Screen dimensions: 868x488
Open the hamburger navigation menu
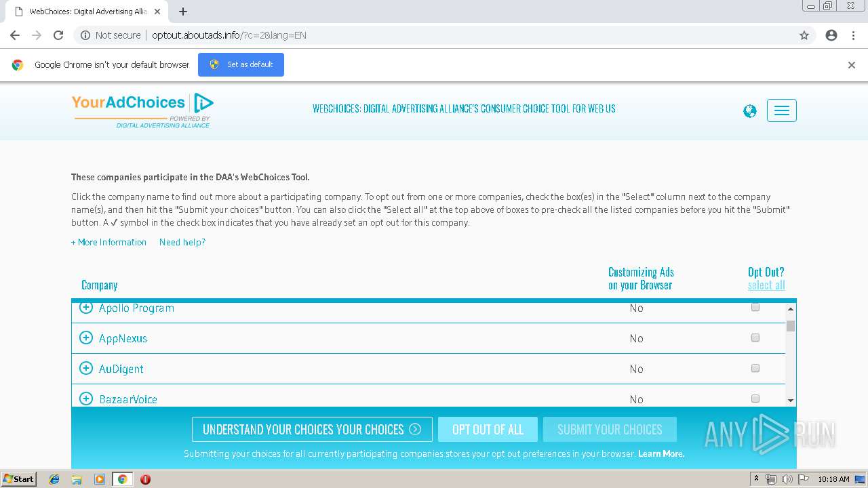(x=782, y=110)
